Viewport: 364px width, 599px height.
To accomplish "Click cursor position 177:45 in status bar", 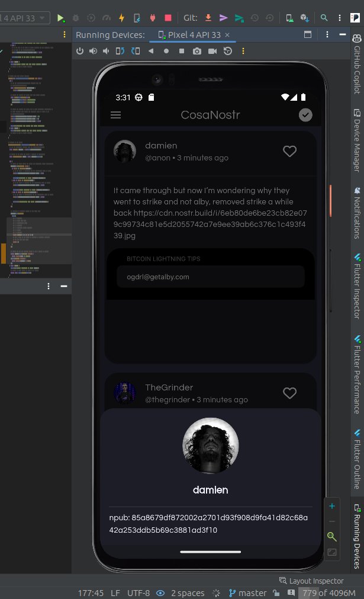I will (x=91, y=593).
